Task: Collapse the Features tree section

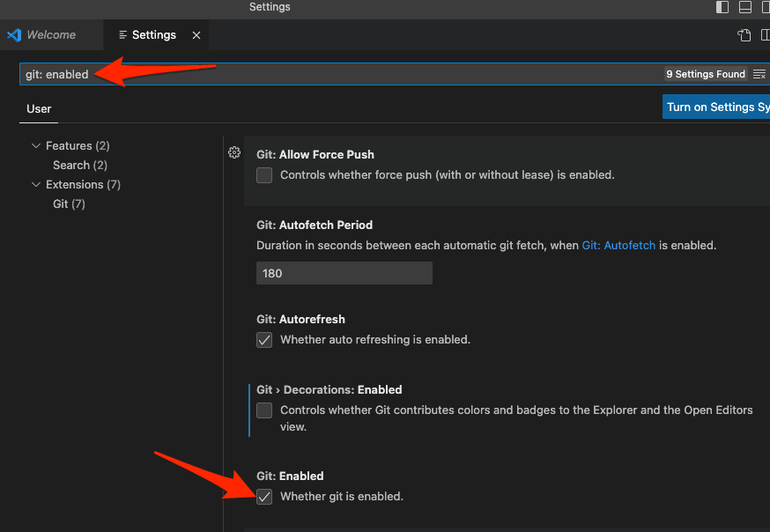Action: tap(36, 146)
